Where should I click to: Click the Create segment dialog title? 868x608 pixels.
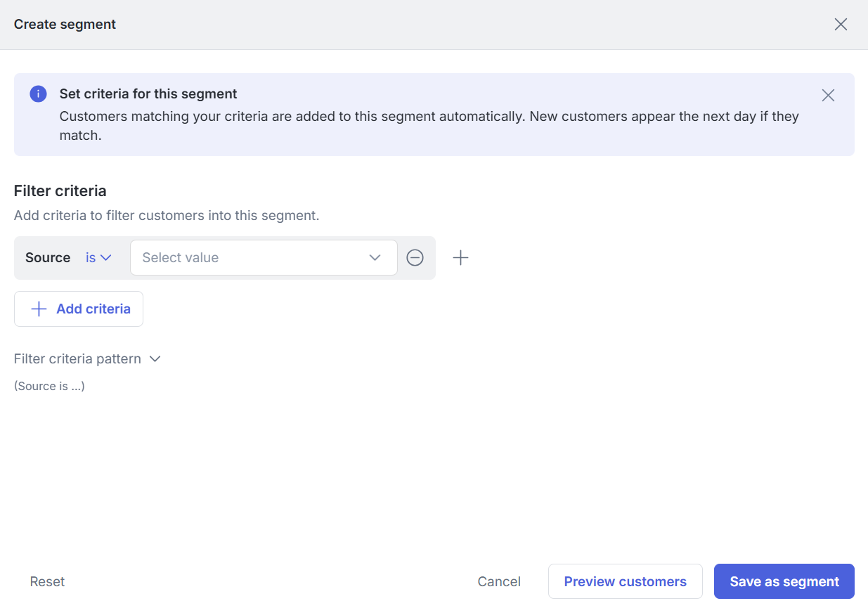[65, 25]
